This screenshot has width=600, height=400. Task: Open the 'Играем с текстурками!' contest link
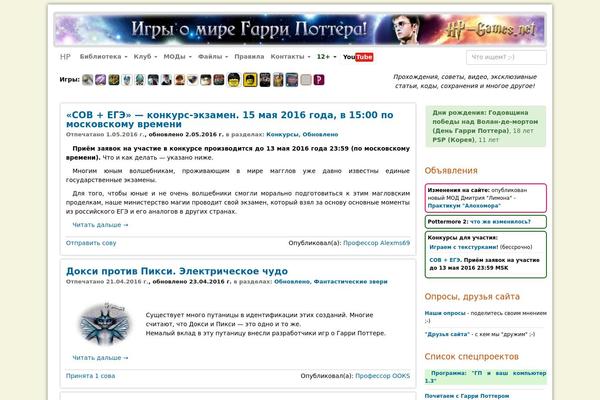pos(464,247)
